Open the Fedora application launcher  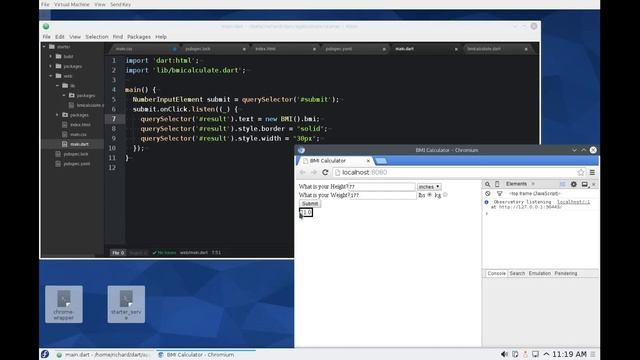(x=45, y=354)
